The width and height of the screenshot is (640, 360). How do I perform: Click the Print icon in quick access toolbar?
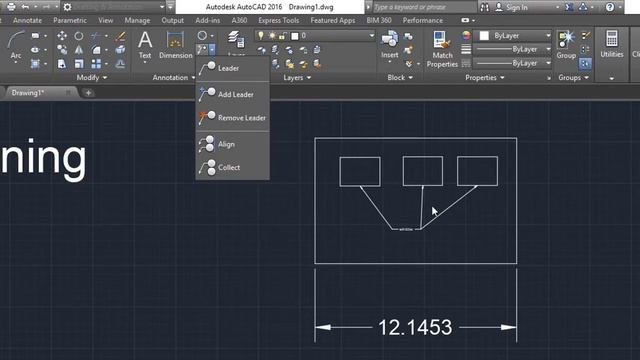point(11,7)
